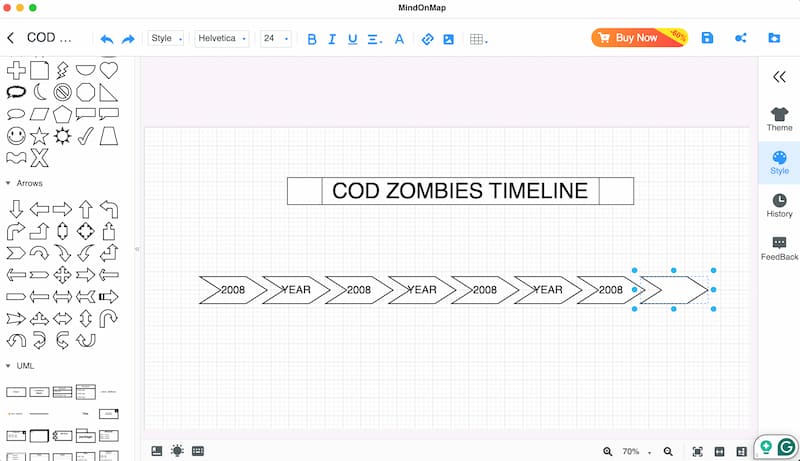Open the table insert dropdown
The width and height of the screenshot is (800, 461).
(478, 39)
